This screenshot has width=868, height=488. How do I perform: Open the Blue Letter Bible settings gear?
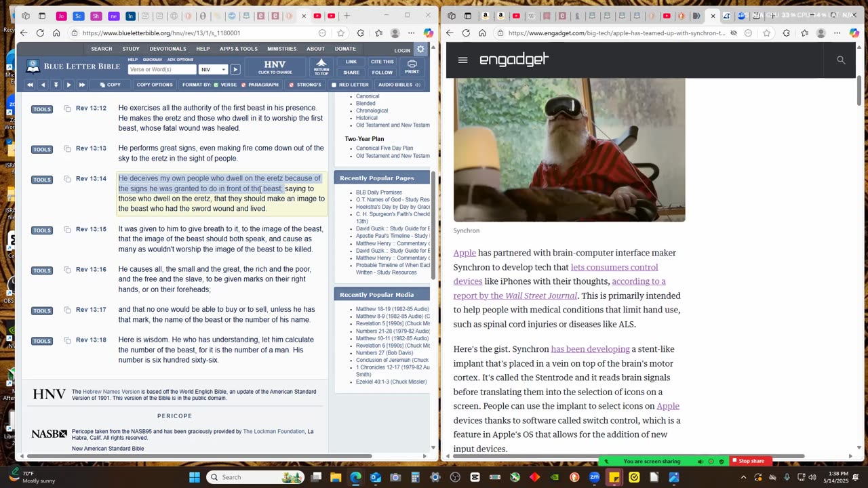(x=420, y=49)
